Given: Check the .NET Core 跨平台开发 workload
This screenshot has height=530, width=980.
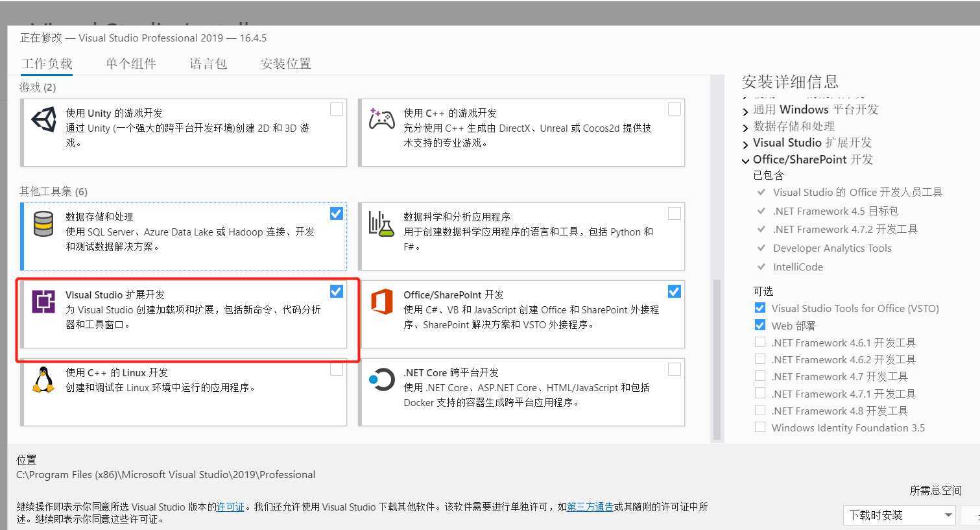Looking at the screenshot, I should pyautogui.click(x=674, y=369).
